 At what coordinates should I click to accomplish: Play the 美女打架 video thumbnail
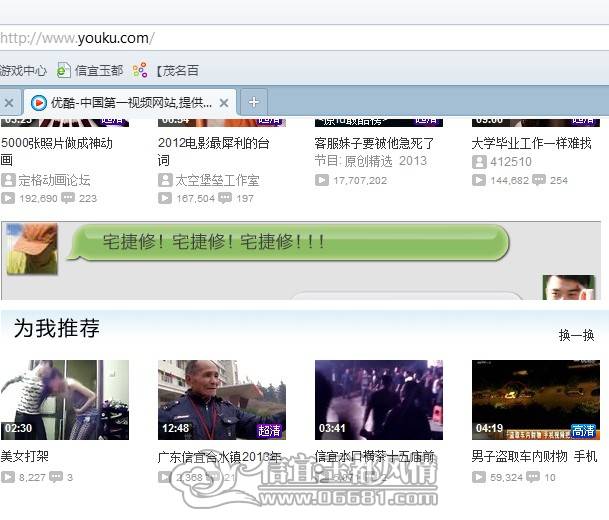point(65,400)
